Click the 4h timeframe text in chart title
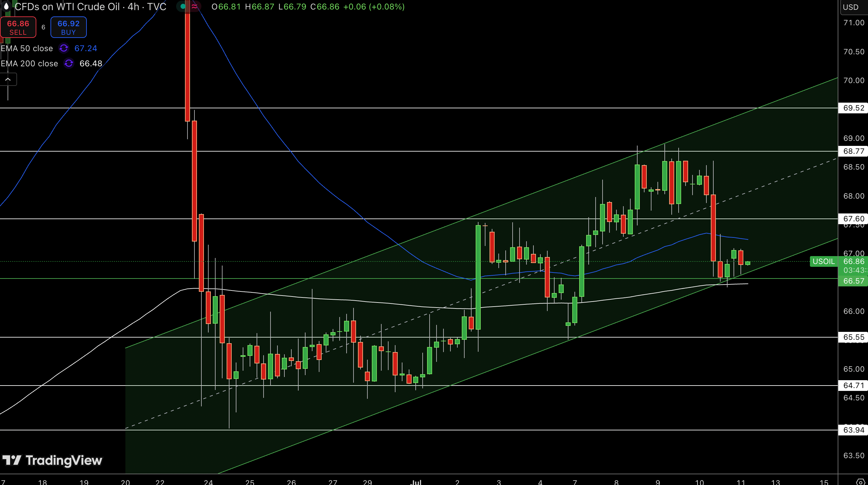This screenshot has height=485, width=868. click(x=134, y=7)
